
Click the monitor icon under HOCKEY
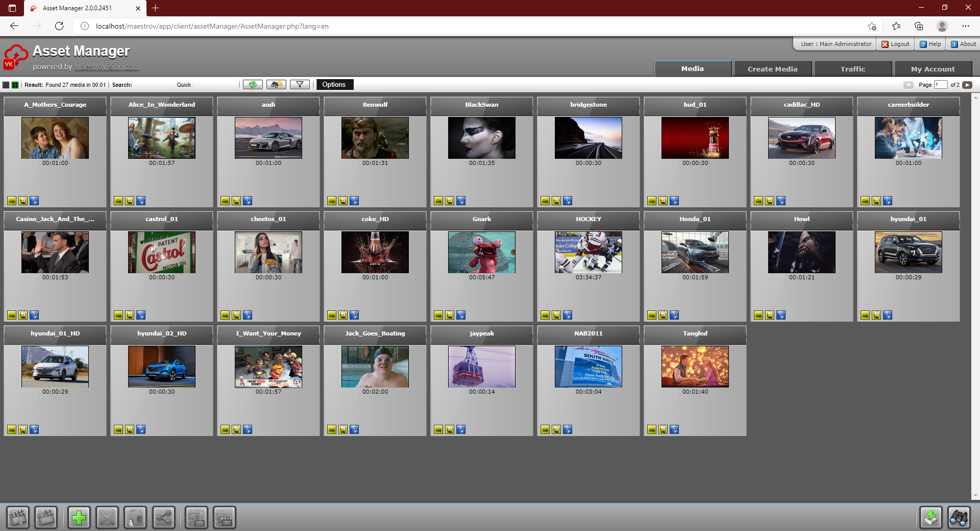(556, 315)
